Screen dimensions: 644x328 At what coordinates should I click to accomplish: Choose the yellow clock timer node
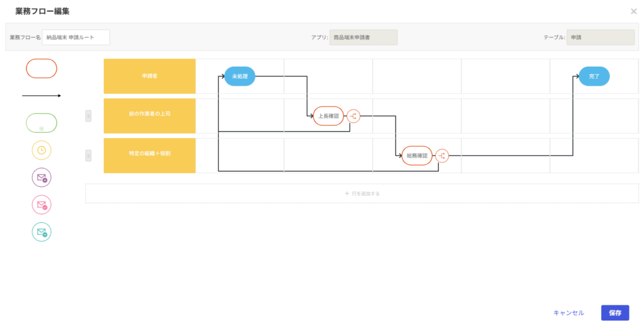click(x=42, y=150)
